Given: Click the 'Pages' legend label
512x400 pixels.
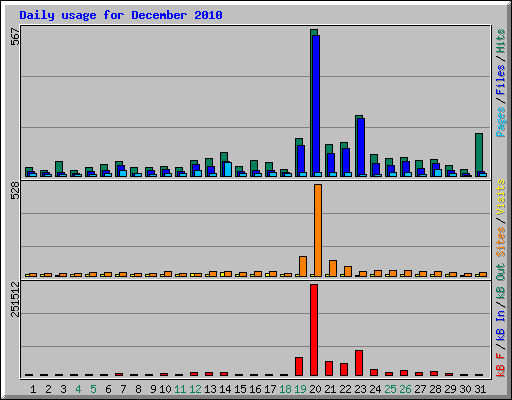Looking at the screenshot, I should [x=501, y=122].
